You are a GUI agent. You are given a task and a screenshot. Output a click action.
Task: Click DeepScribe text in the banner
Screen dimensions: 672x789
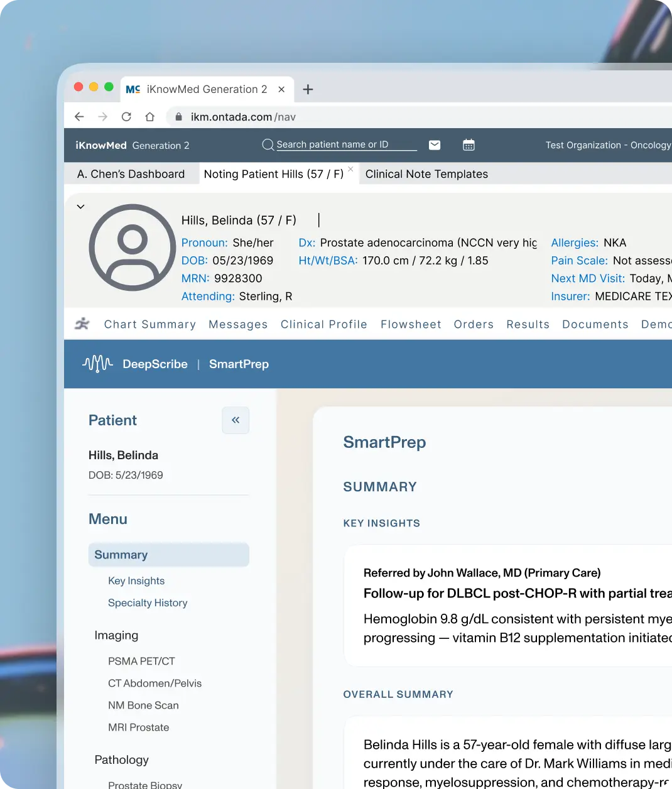[x=155, y=364]
